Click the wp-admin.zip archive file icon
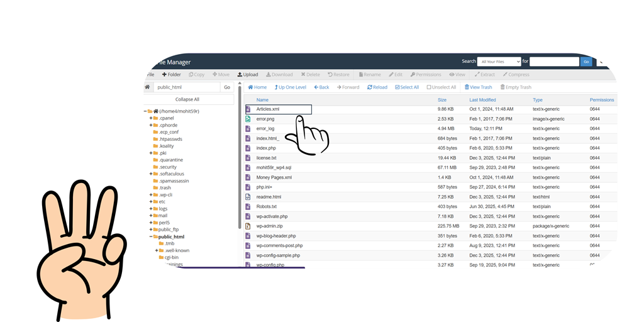This screenshot has width=644, height=322. coord(248,226)
